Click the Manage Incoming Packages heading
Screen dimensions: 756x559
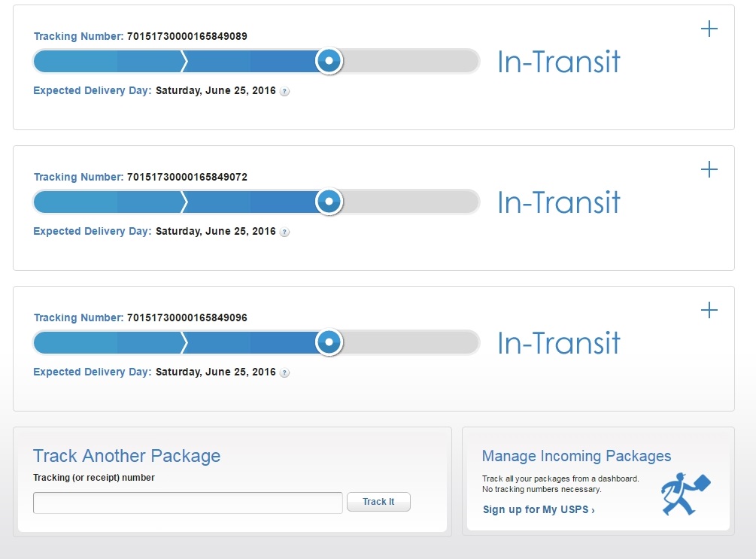(576, 456)
